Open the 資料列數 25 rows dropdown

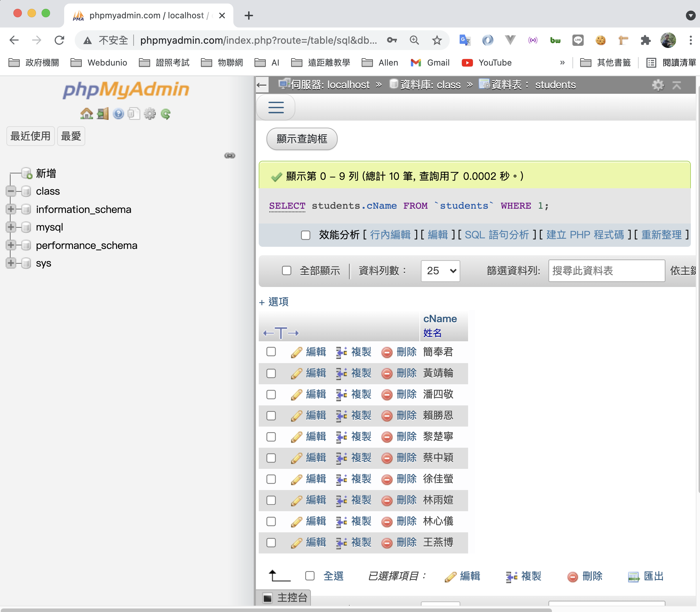pyautogui.click(x=441, y=271)
